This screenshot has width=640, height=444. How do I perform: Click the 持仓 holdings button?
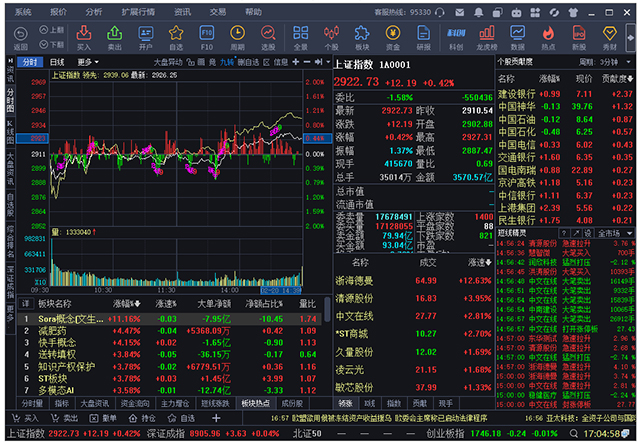pos(142,418)
